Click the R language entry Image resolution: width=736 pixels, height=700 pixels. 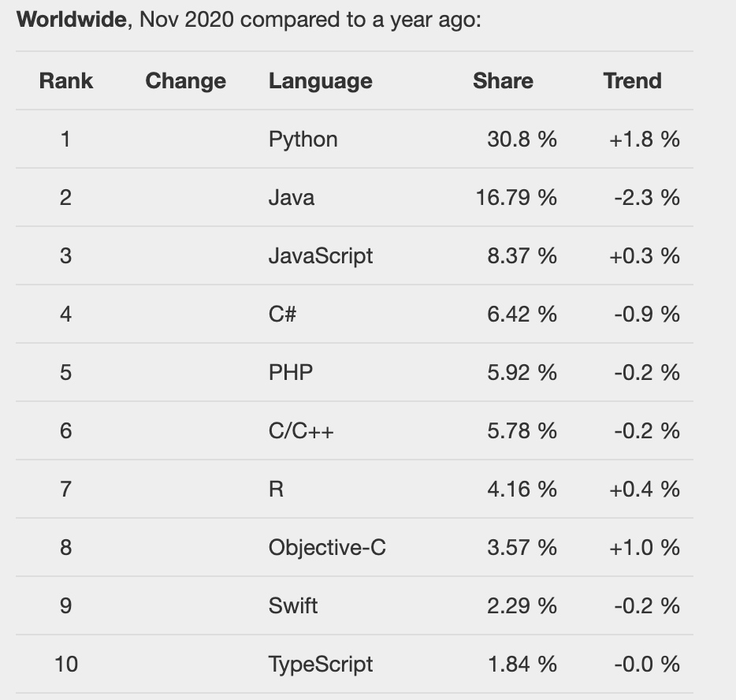click(x=276, y=489)
